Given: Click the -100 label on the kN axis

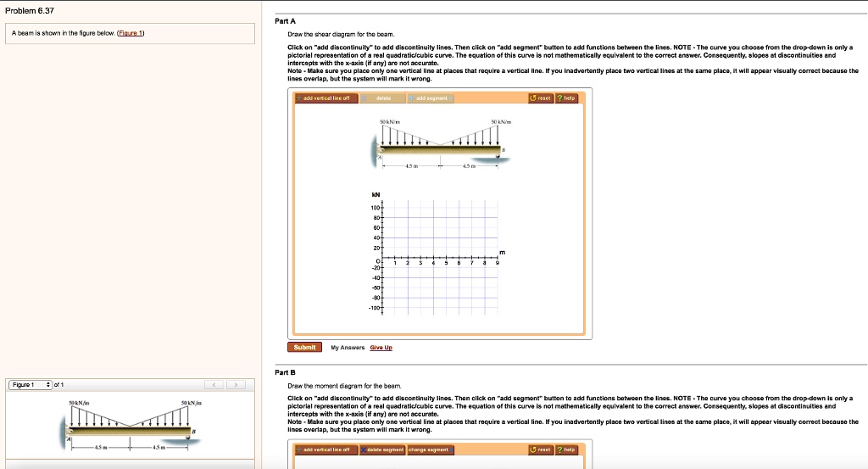Looking at the screenshot, I should click(375, 308).
